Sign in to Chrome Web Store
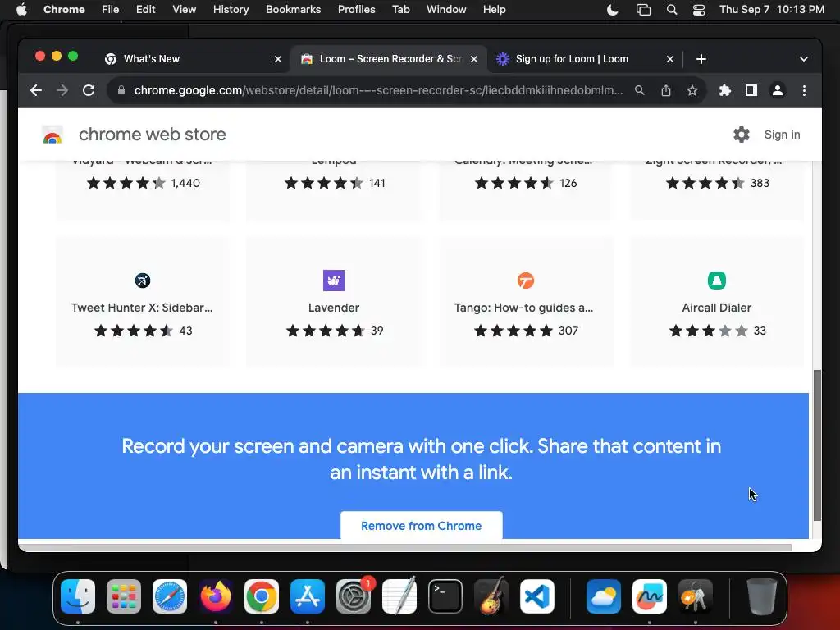 [x=782, y=135]
